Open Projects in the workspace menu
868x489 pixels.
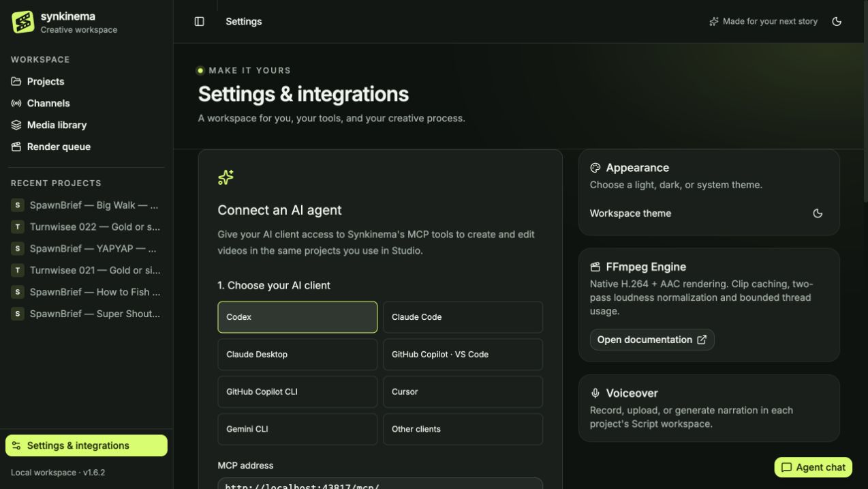point(87,81)
